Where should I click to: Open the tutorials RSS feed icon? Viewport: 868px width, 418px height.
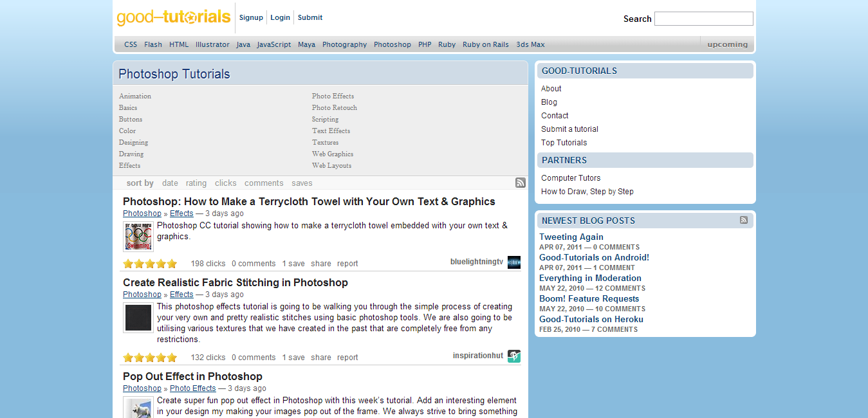[521, 183]
